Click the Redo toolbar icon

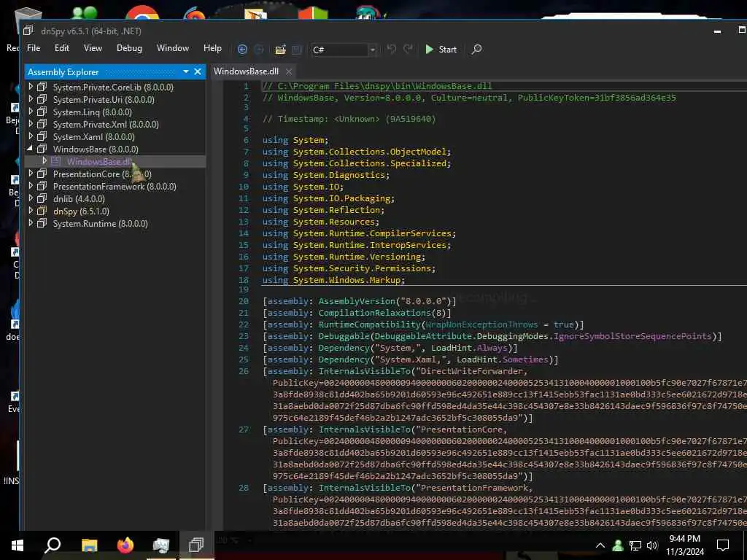click(x=409, y=49)
